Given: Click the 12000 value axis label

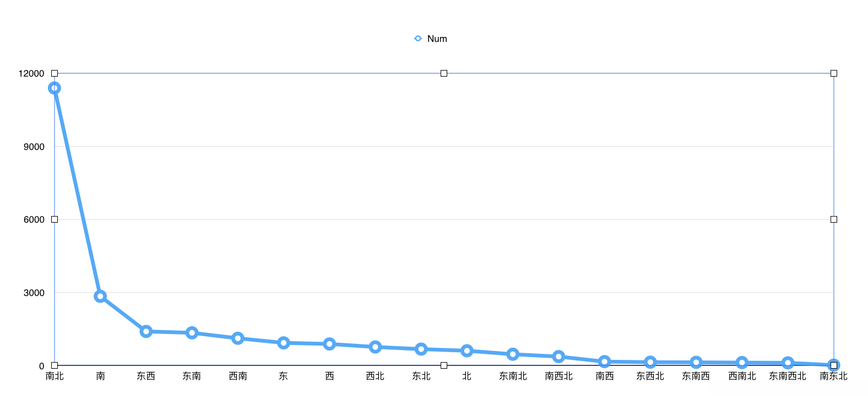Looking at the screenshot, I should click(31, 73).
